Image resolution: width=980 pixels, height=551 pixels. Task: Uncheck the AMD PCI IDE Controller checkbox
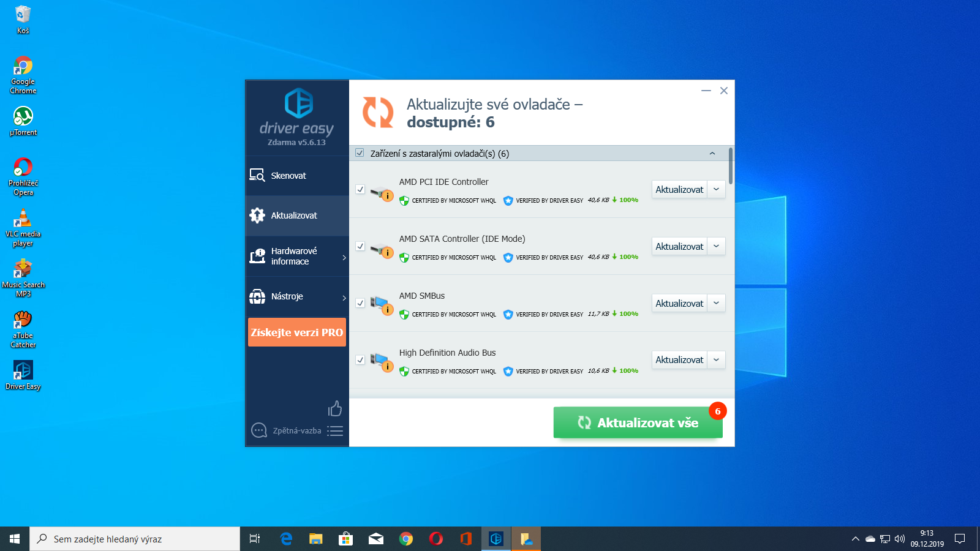click(x=360, y=190)
